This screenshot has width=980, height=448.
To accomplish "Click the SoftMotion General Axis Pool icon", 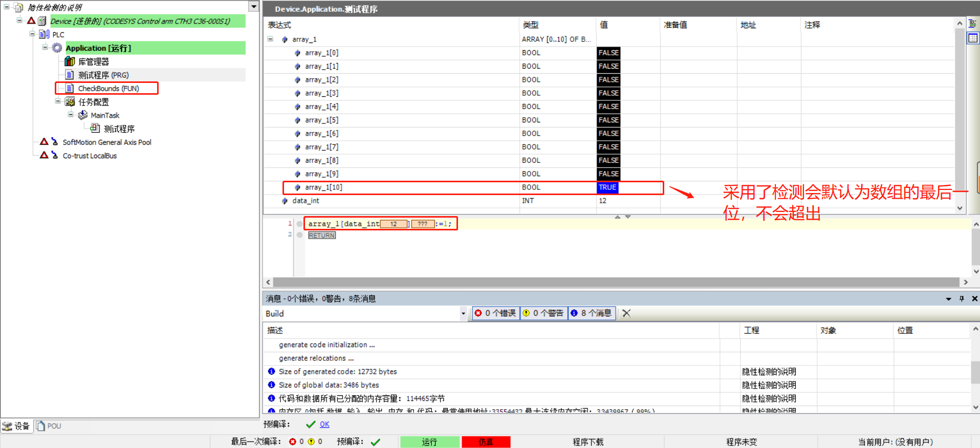I will tap(54, 142).
